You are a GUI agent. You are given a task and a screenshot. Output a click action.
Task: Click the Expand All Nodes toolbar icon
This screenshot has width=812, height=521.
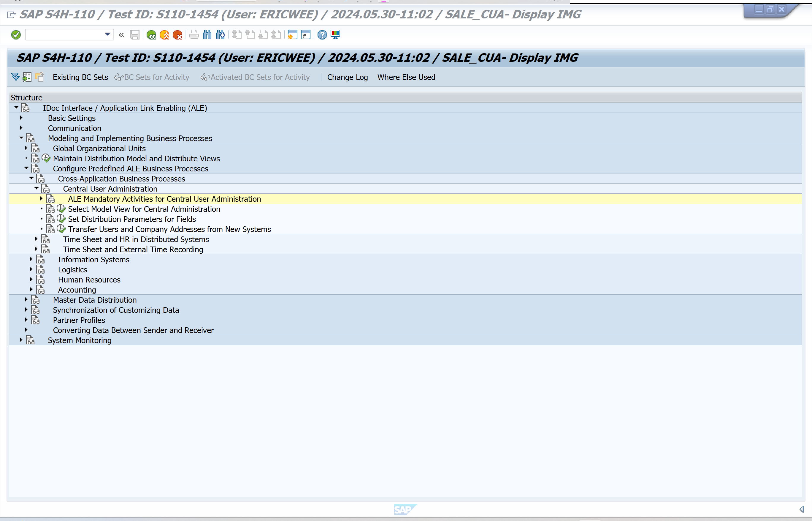15,77
